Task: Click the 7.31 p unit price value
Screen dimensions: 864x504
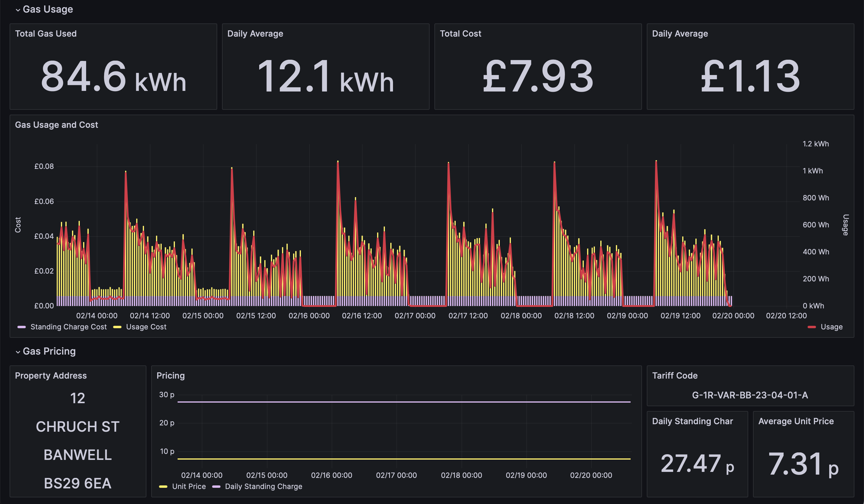Action: (803, 465)
